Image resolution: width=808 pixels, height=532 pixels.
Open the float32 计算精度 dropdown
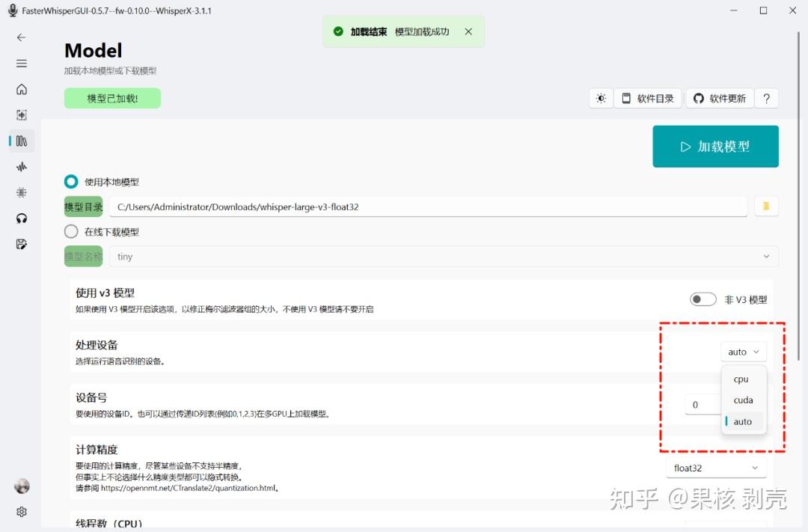point(716,467)
